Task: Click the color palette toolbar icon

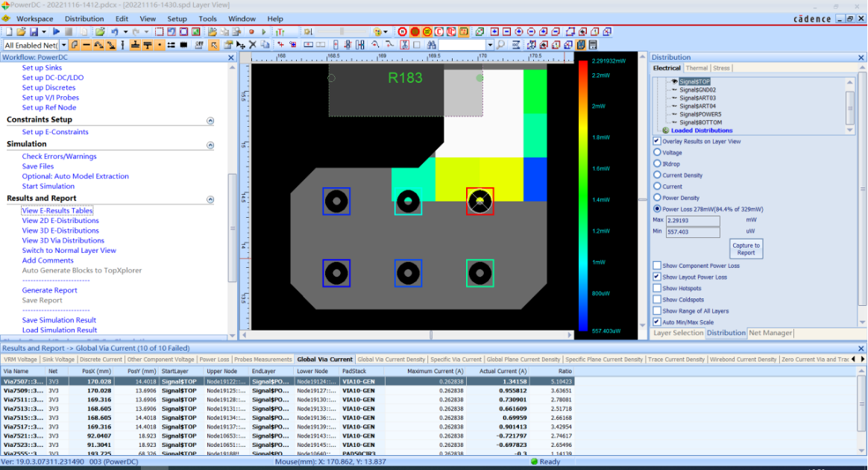Action: click(377, 31)
